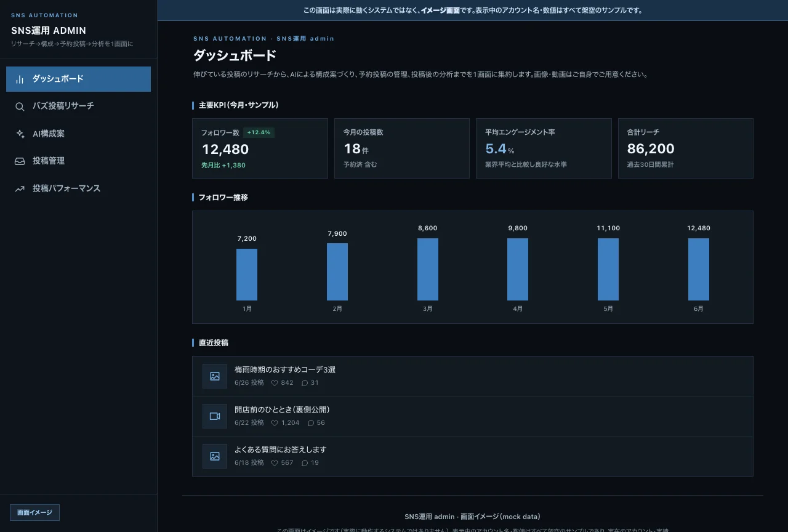The height and width of the screenshot is (532, 788).
Task: Click the フォロワー推移 heading
Action: pos(223,198)
